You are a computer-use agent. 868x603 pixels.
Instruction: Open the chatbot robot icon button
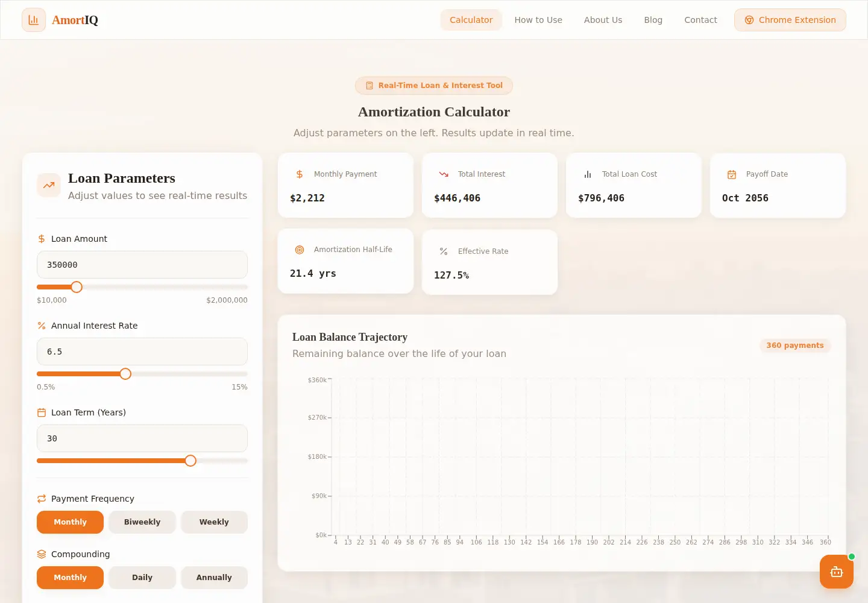point(837,572)
